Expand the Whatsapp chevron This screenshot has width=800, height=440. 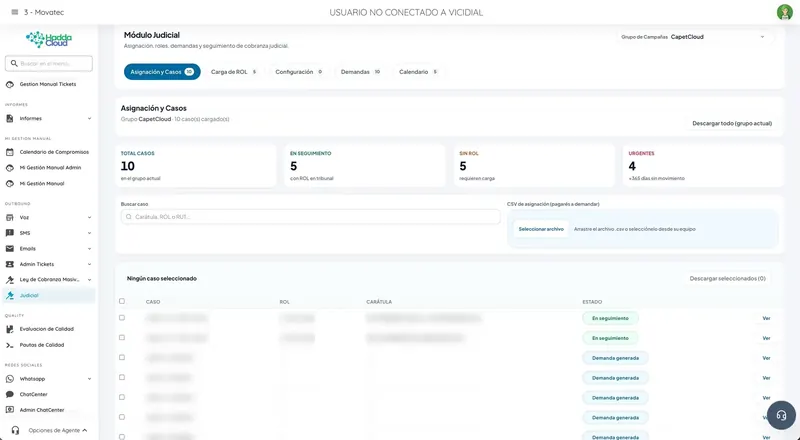coord(89,379)
